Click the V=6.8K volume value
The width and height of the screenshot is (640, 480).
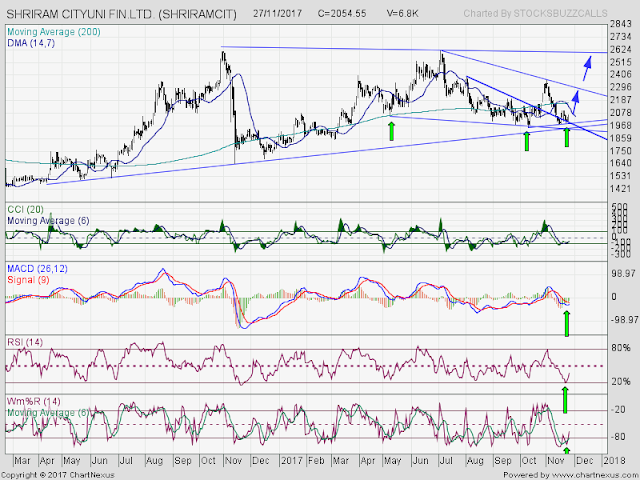pyautogui.click(x=402, y=13)
